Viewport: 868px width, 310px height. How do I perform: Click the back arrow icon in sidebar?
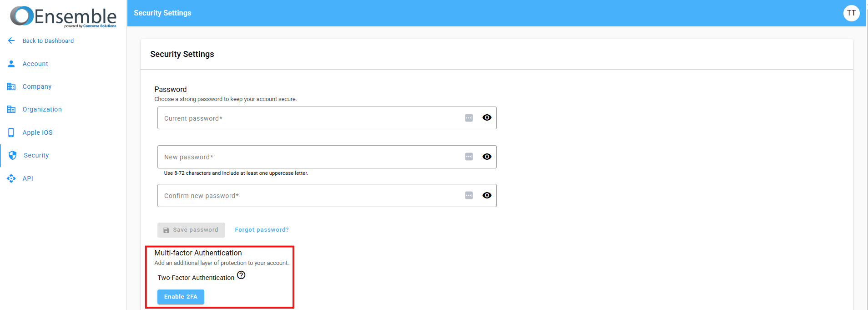11,41
